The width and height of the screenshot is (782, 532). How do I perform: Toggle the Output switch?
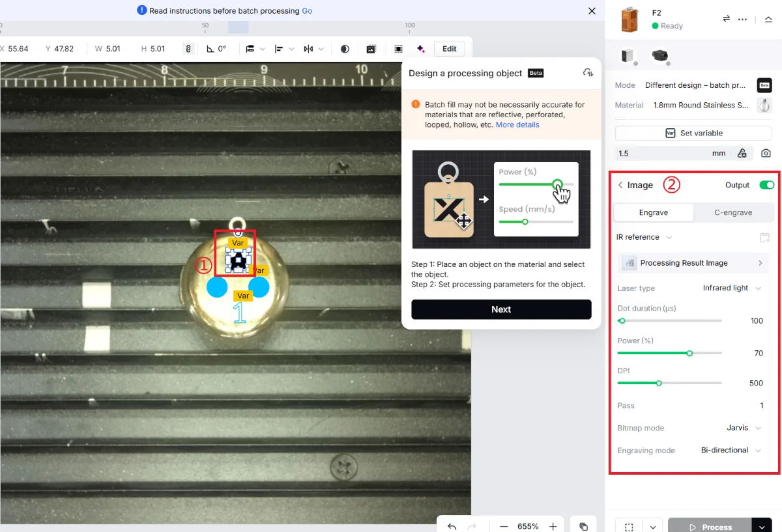tap(767, 185)
